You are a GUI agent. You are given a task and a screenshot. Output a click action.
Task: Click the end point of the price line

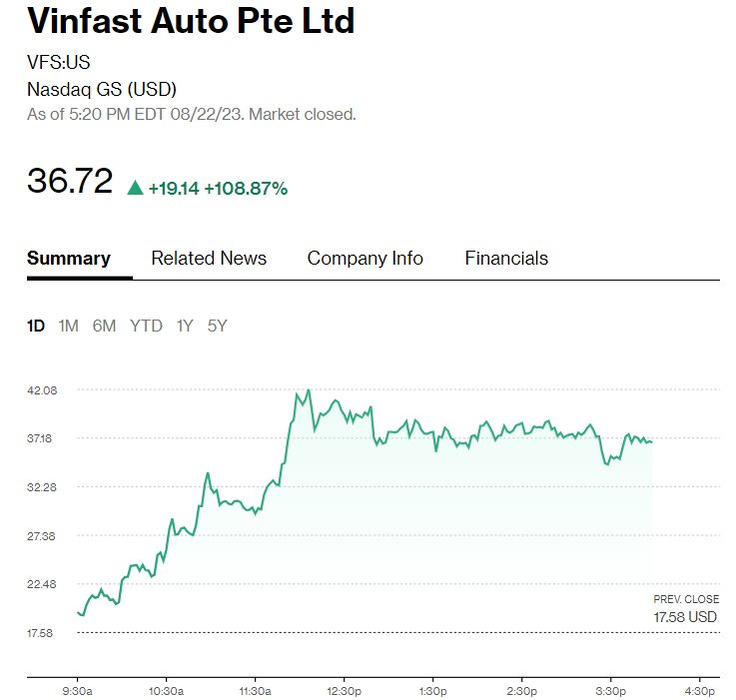point(651,441)
